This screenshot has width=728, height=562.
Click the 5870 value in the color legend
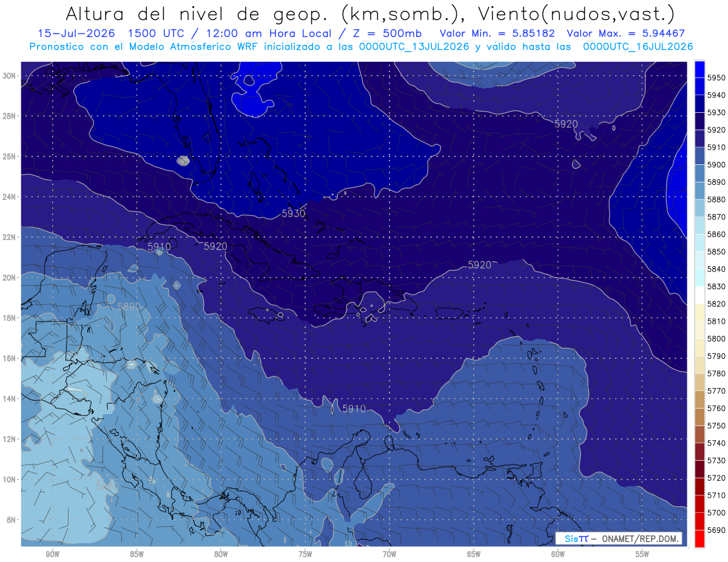pyautogui.click(x=716, y=216)
